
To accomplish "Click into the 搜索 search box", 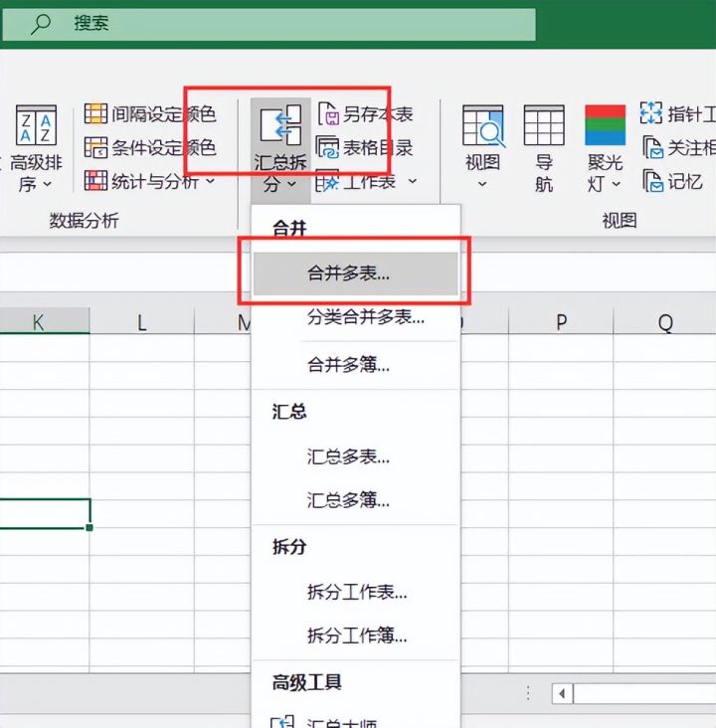I will coord(268,24).
